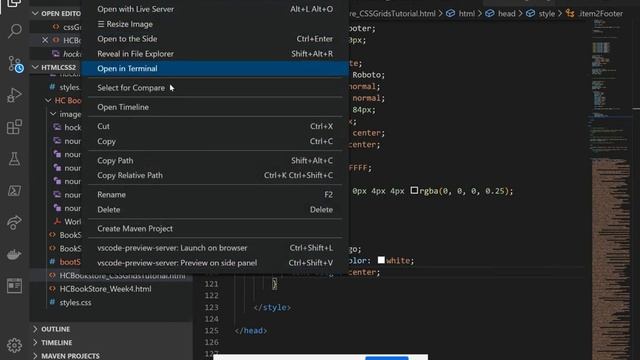Screen dimensions: 640x360
Task: Choose Open Timeline entry
Action: click(x=215, y=107)
